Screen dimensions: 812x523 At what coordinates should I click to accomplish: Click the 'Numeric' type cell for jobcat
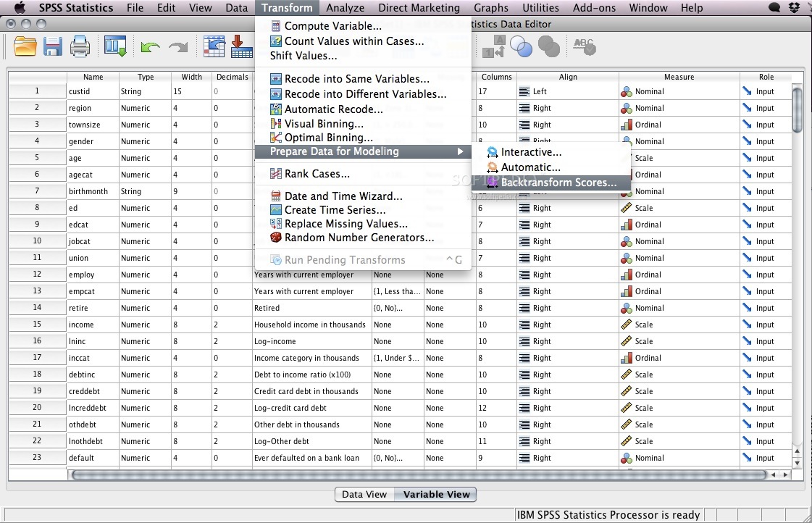145,241
